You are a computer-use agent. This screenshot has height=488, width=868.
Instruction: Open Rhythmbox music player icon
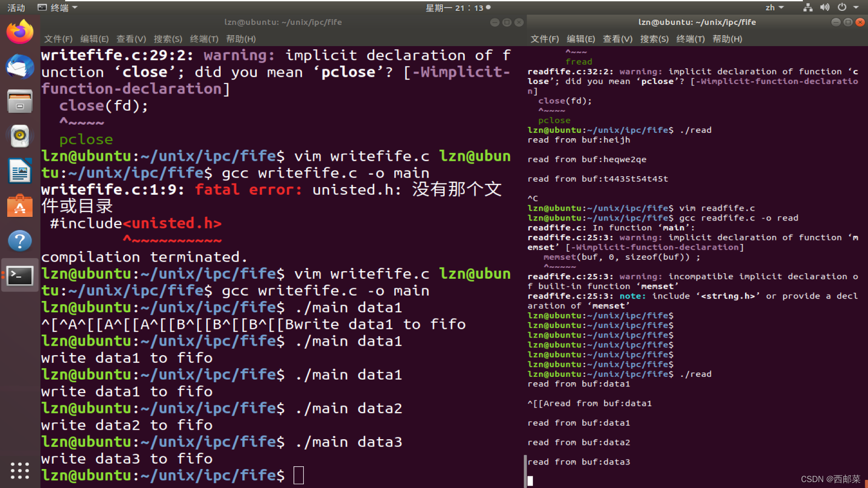tap(20, 136)
